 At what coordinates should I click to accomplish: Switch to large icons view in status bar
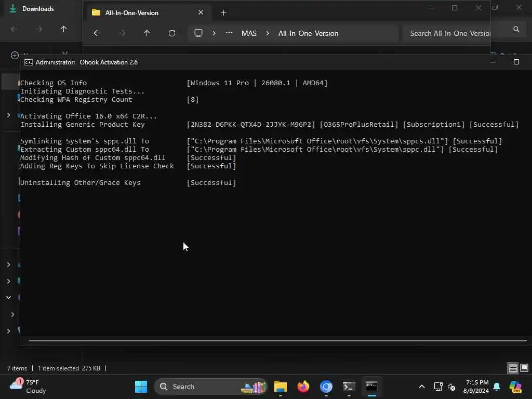(524, 368)
